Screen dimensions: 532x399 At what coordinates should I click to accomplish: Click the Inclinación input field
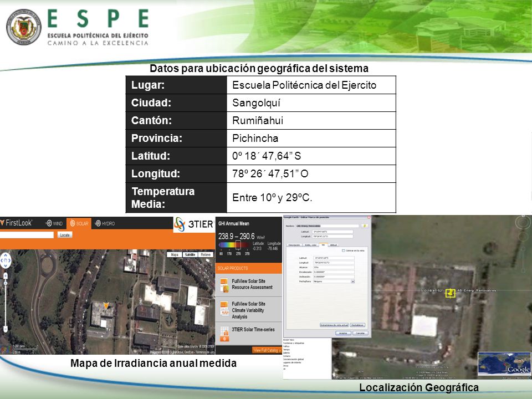(x=334, y=277)
